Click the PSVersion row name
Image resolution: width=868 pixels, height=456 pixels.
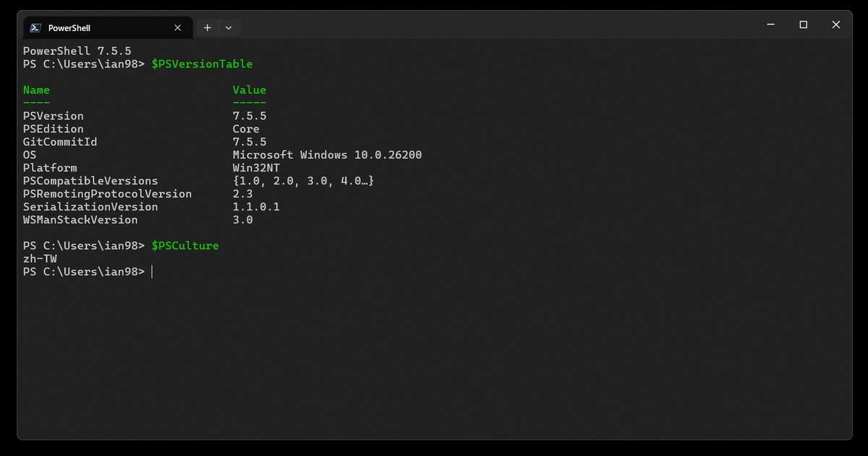pyautogui.click(x=54, y=116)
